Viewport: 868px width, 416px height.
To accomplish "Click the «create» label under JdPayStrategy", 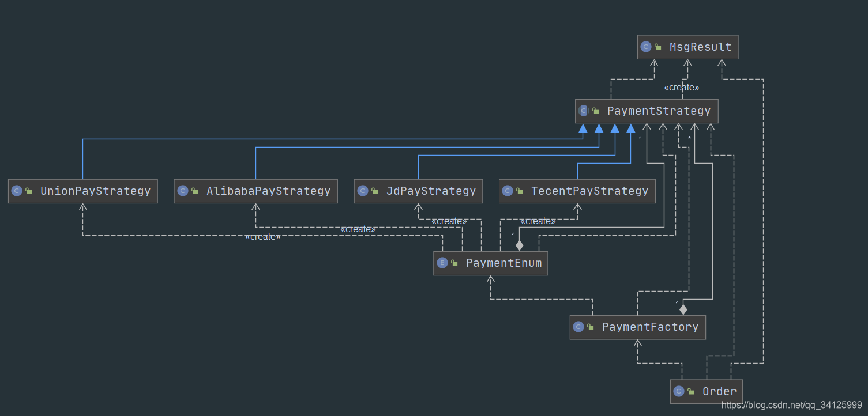I will (x=449, y=221).
